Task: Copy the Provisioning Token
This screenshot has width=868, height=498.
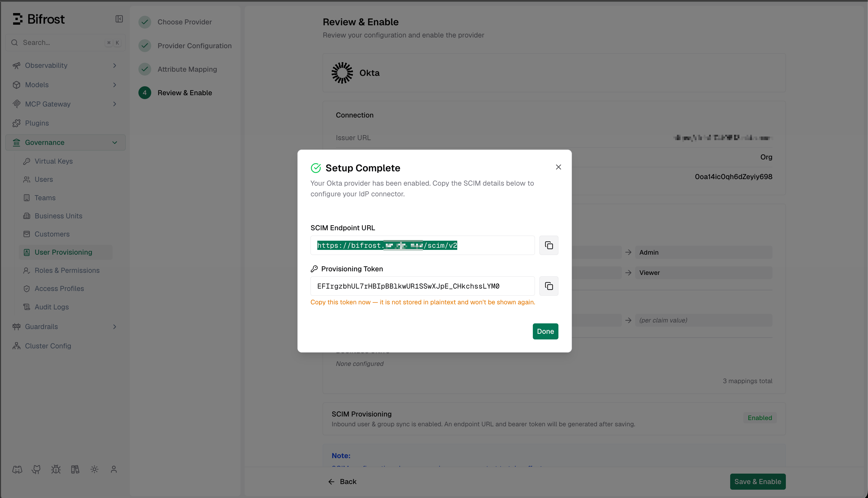Action: pyautogui.click(x=548, y=286)
